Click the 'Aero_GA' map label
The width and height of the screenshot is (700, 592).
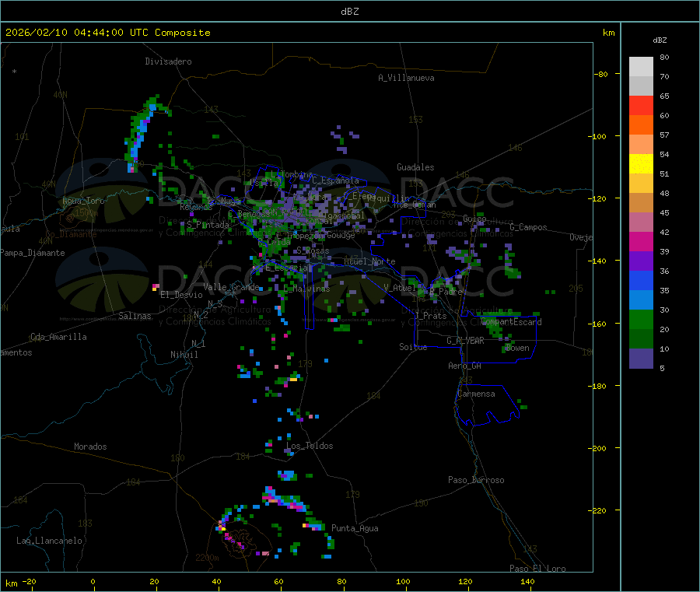click(x=465, y=366)
